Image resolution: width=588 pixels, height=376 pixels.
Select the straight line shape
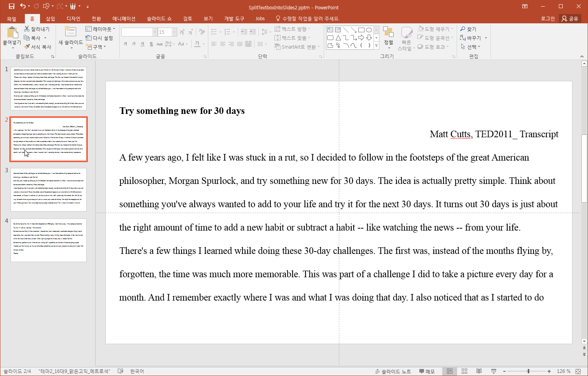point(345,30)
